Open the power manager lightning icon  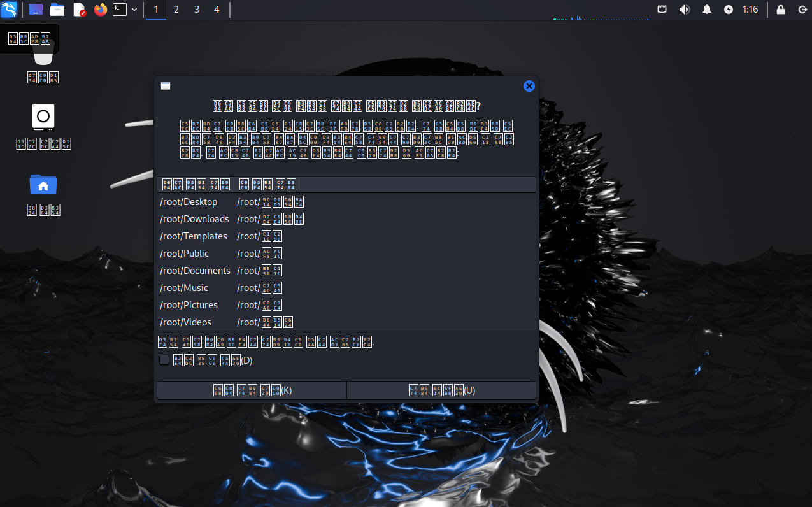point(729,10)
